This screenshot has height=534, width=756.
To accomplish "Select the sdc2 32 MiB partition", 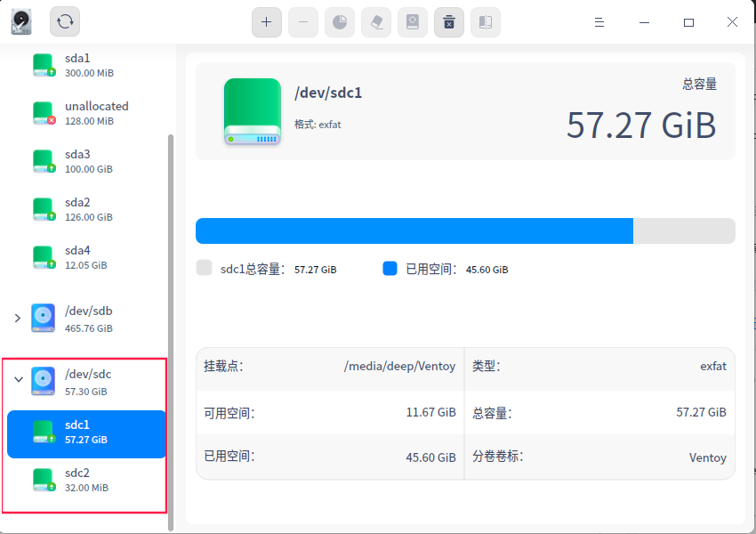I will click(x=85, y=480).
